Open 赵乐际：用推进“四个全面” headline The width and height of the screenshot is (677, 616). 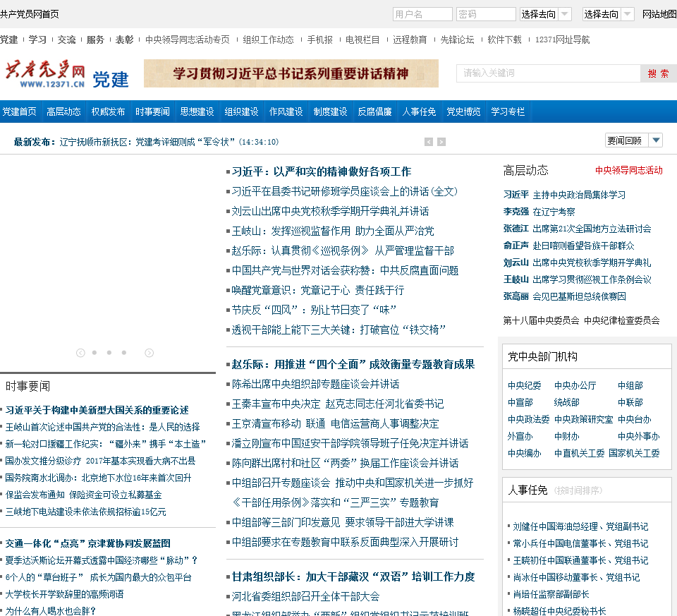pos(353,365)
